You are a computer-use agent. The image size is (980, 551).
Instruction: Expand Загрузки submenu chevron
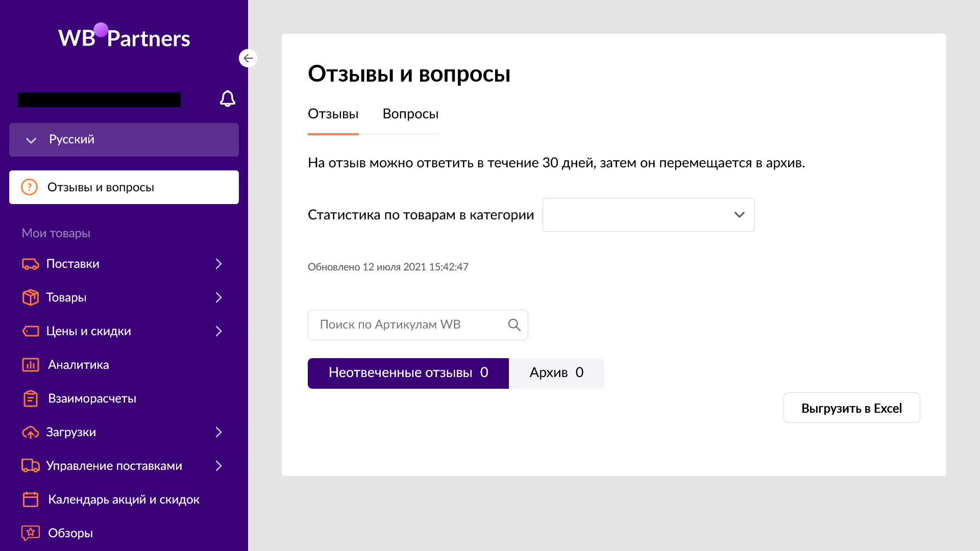219,432
